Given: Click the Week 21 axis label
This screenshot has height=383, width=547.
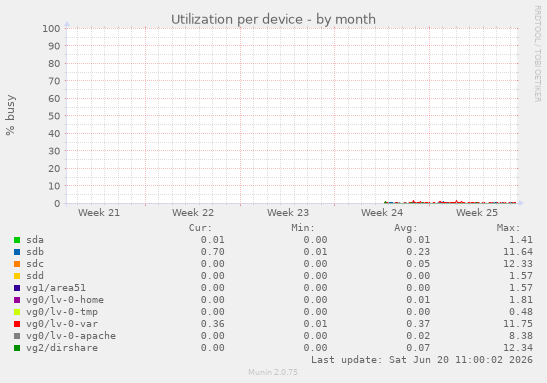Looking at the screenshot, I should pyautogui.click(x=99, y=213).
